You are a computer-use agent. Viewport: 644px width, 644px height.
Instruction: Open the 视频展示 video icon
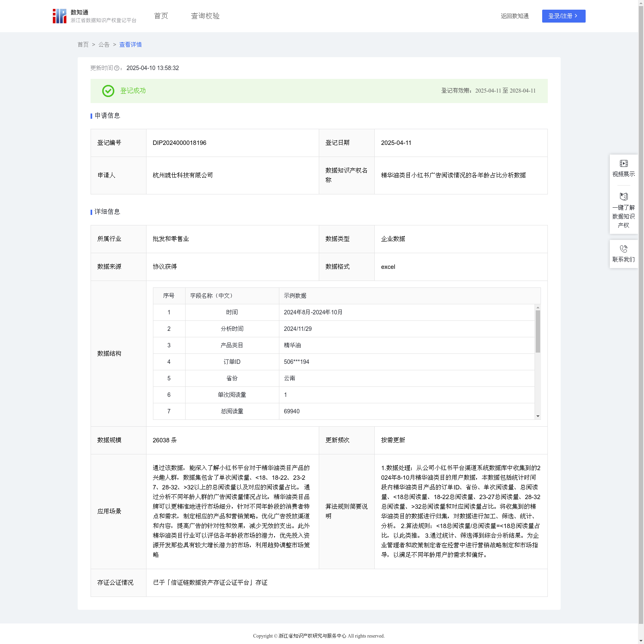[x=623, y=163]
